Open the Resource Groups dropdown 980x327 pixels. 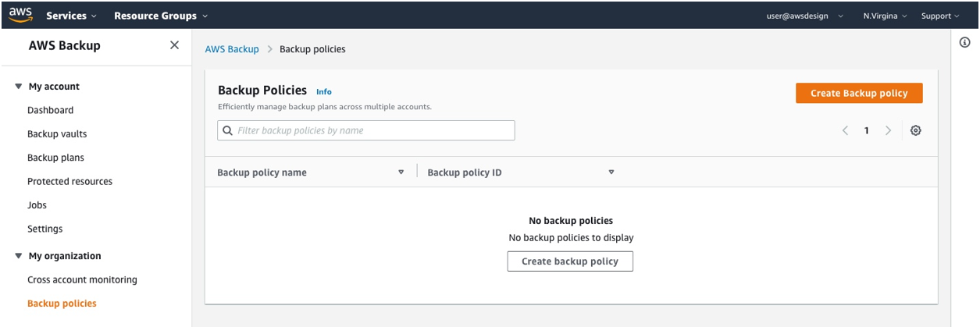coord(161,16)
